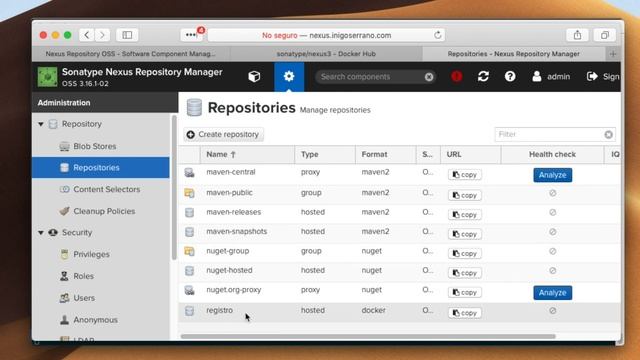The height and width of the screenshot is (360, 640).
Task: Sort by the URL column header
Action: pyautogui.click(x=471, y=154)
